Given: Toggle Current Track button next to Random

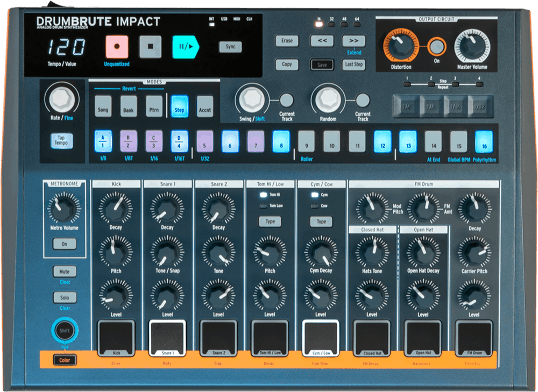Looking at the screenshot, I should (362, 100).
